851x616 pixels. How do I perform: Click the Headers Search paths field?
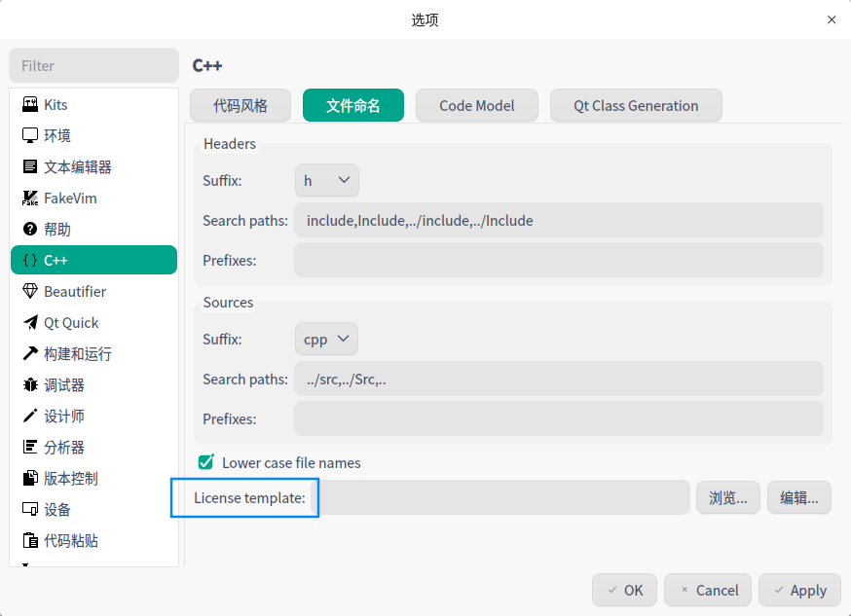tap(559, 221)
